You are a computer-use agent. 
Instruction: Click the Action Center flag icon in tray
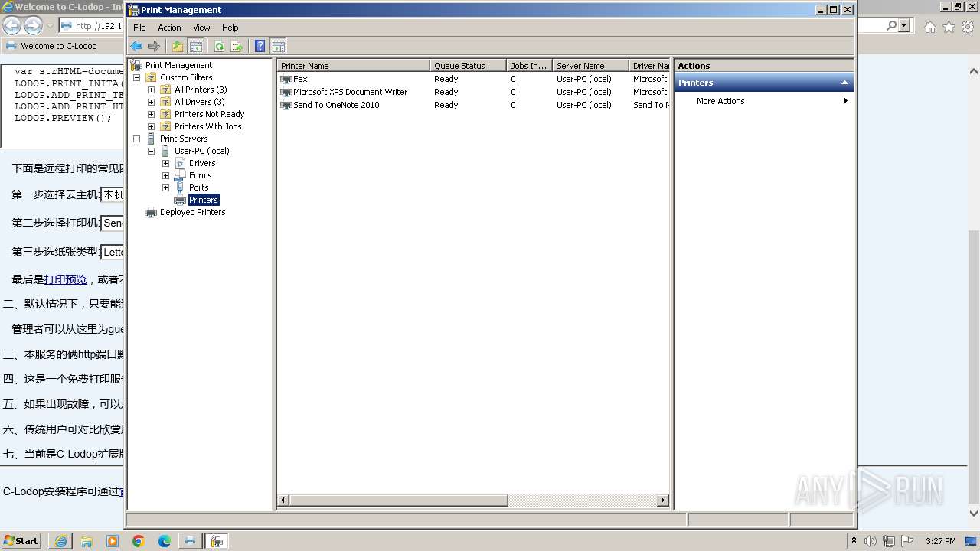pos(907,541)
